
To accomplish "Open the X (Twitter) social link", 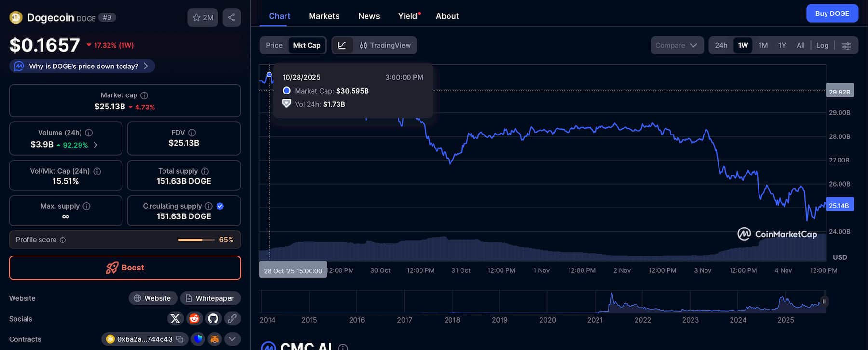I will coord(175,319).
